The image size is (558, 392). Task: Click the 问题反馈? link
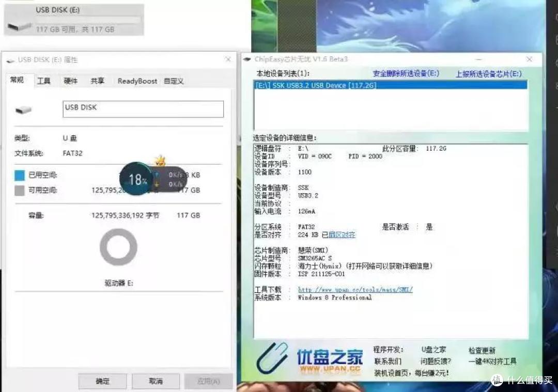click(436, 362)
